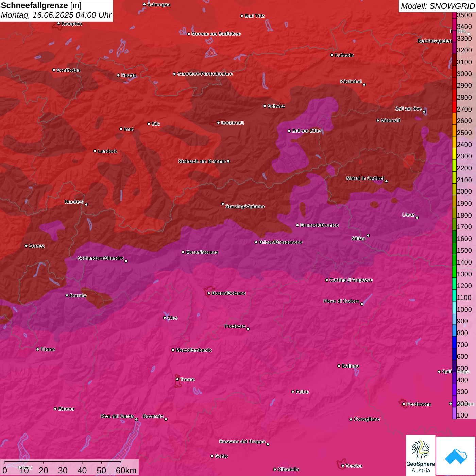Select the 2700 legend color swatch

(454, 107)
